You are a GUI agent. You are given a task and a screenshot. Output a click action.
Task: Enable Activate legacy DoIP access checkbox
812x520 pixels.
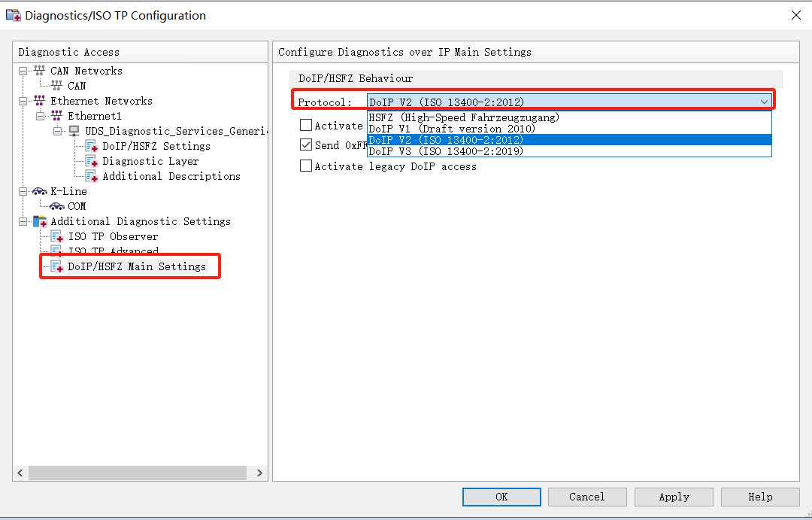[x=306, y=166]
